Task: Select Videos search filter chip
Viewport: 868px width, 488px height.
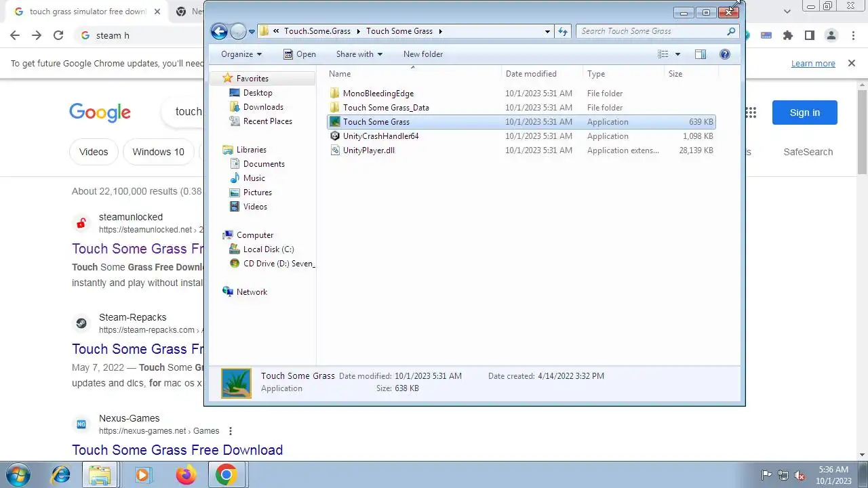Action: pos(94,152)
